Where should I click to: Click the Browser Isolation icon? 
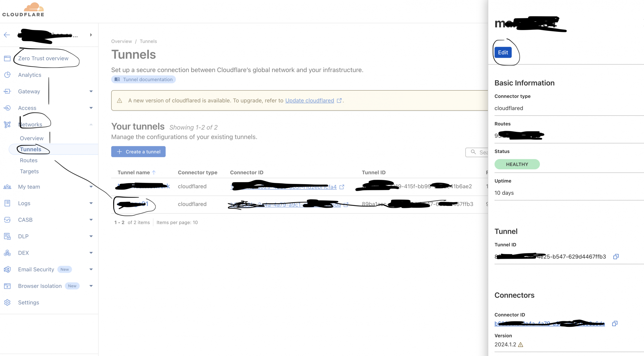(x=7, y=286)
